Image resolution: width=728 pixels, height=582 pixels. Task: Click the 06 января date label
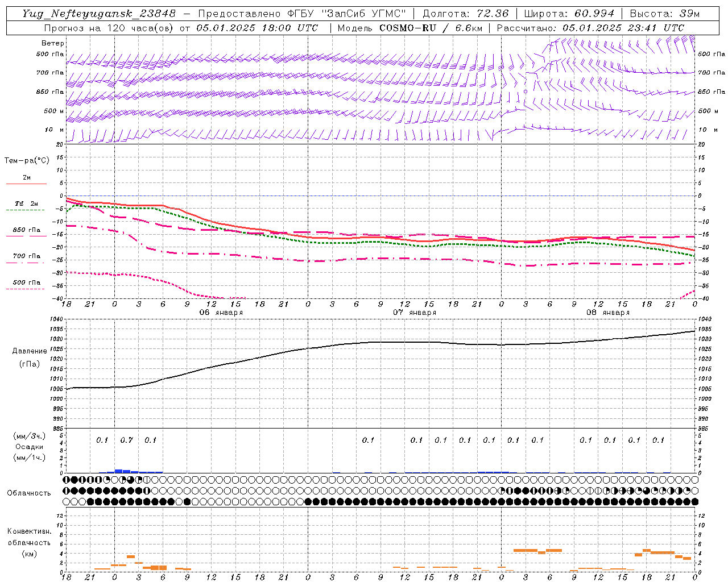221,312
